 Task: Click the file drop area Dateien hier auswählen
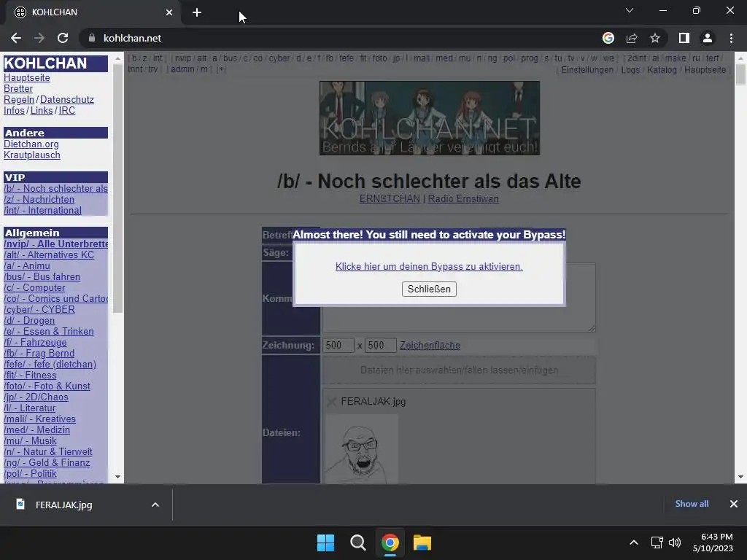pyautogui.click(x=459, y=370)
